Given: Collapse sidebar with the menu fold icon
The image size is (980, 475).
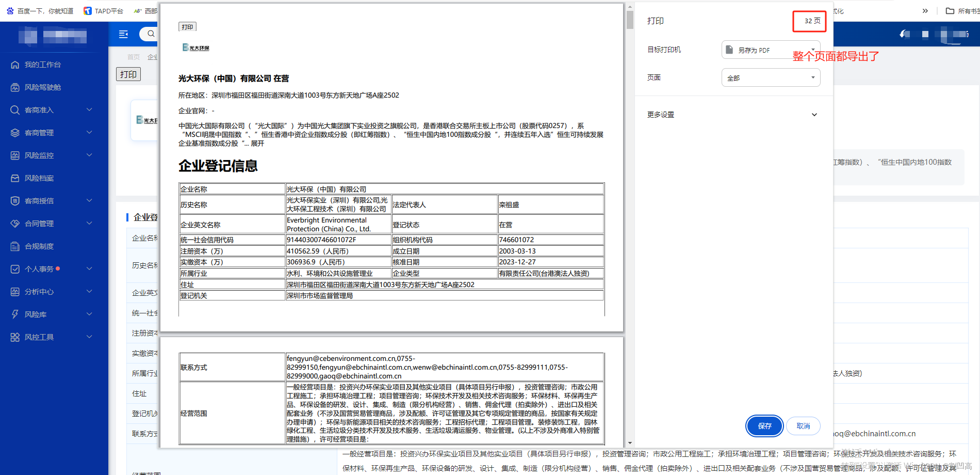Looking at the screenshot, I should 123,34.
